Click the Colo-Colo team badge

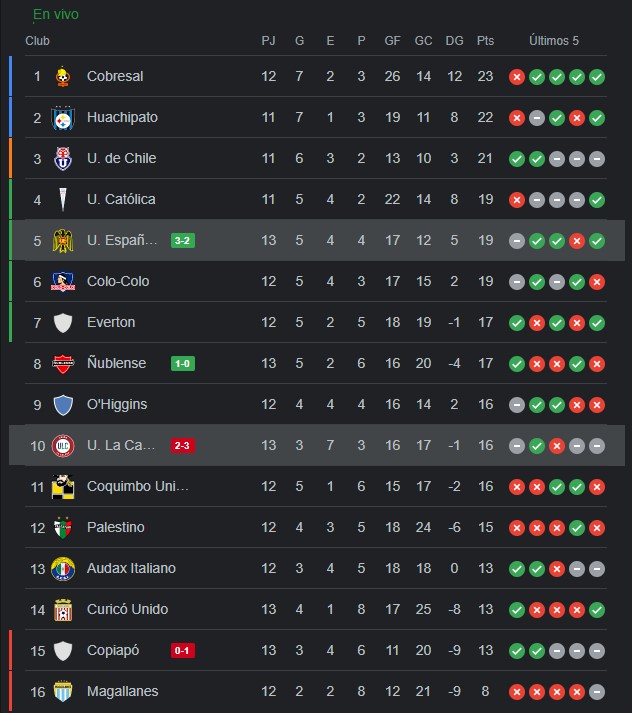coord(63,282)
